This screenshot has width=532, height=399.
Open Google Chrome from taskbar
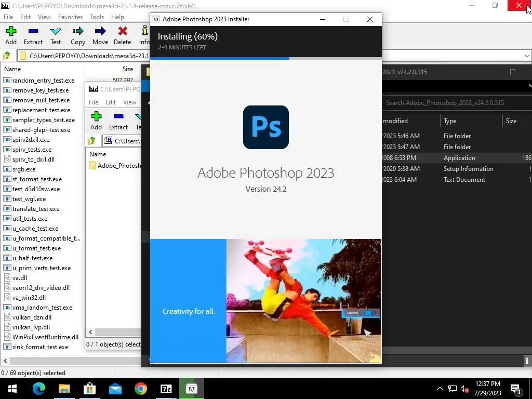(x=140, y=389)
